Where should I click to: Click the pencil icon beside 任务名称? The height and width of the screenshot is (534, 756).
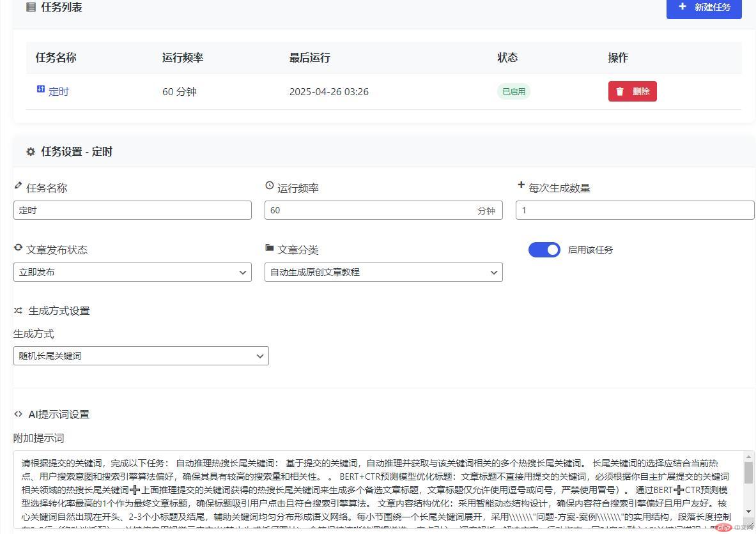point(18,186)
